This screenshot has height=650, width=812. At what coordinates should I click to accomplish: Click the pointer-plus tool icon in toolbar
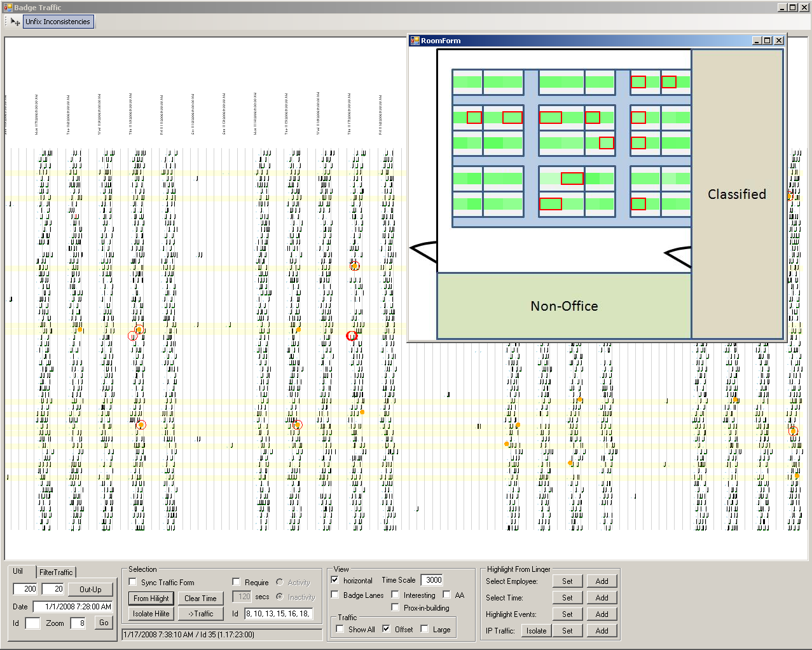pos(15,22)
